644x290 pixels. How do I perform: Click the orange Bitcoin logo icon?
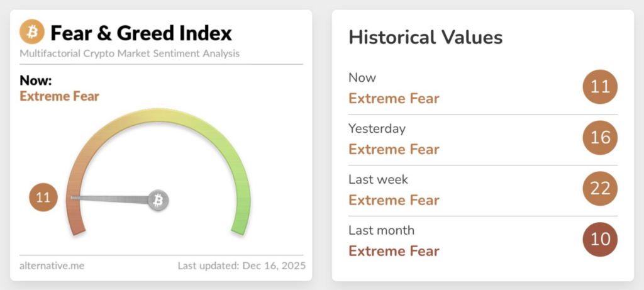pos(32,32)
